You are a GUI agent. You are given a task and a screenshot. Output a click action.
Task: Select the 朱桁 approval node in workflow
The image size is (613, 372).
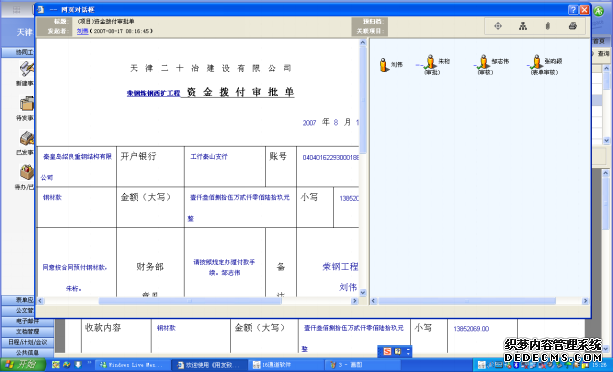click(x=430, y=62)
